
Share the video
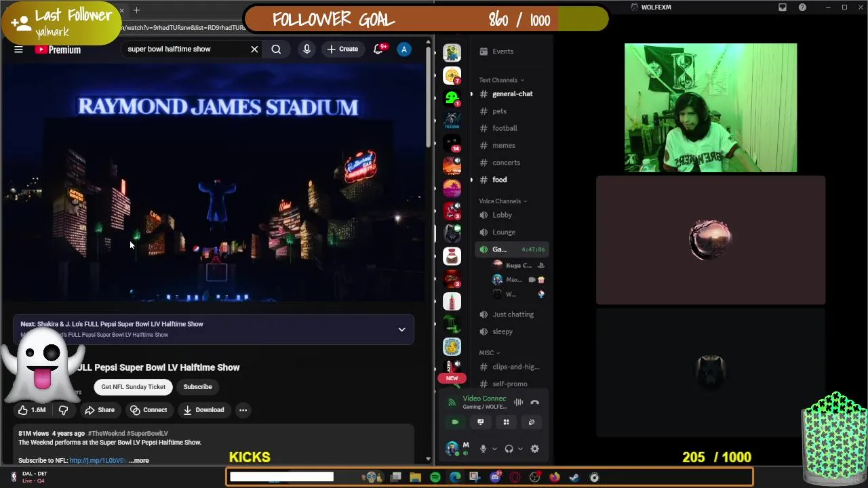tap(99, 409)
